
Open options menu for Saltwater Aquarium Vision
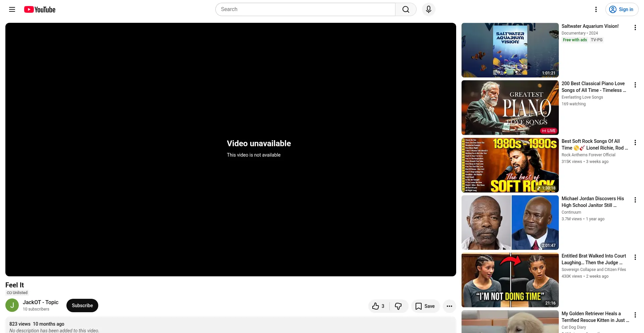[x=635, y=27]
